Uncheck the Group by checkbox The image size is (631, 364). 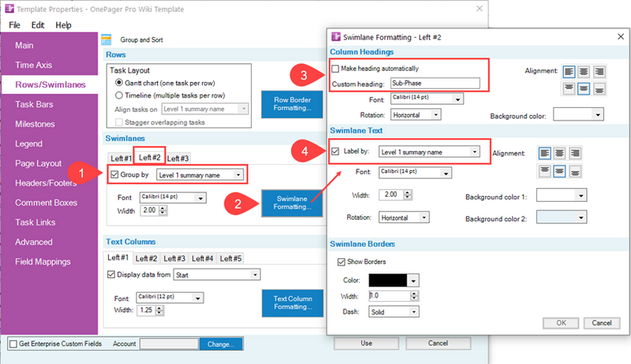point(114,174)
